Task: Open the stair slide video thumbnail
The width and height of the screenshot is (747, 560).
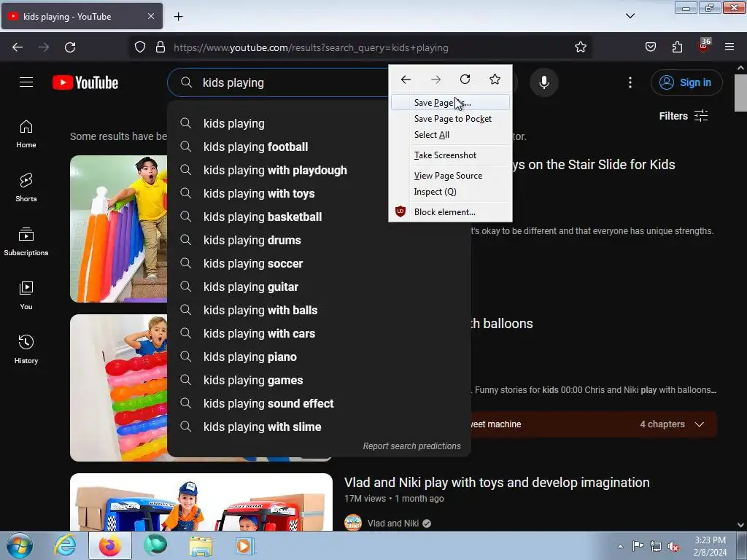Action: point(118,228)
